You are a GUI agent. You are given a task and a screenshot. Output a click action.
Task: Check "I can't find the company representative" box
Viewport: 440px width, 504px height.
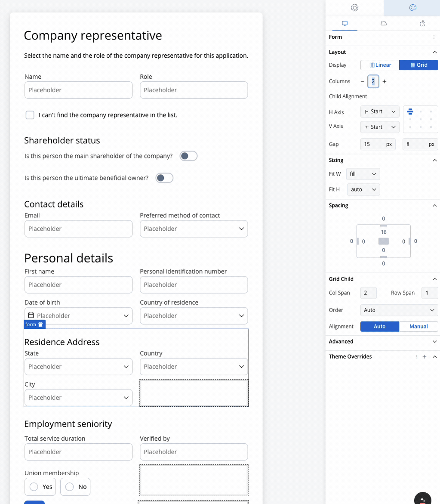(30, 115)
